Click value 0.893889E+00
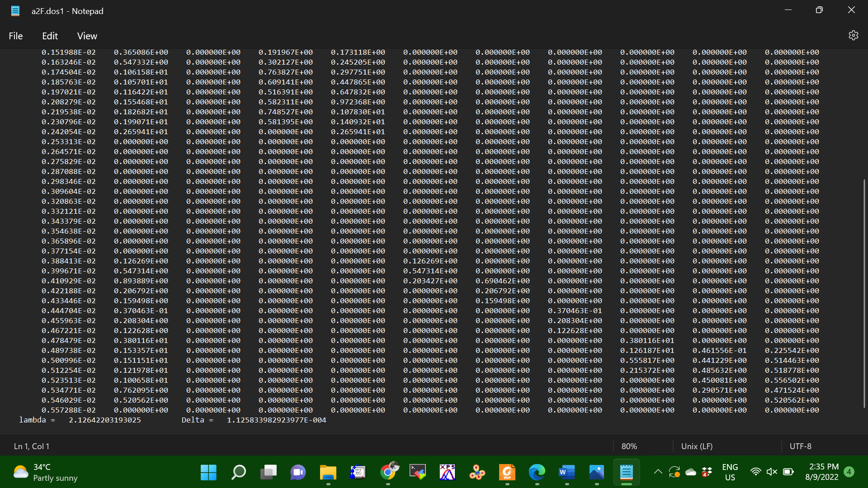The height and width of the screenshot is (488, 868). 141,281
